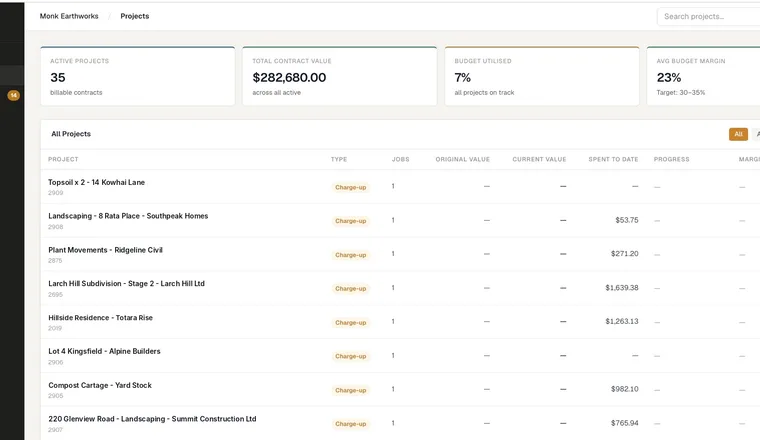Click Charge-up badge in Lot 4 Kingsfield row

point(350,356)
